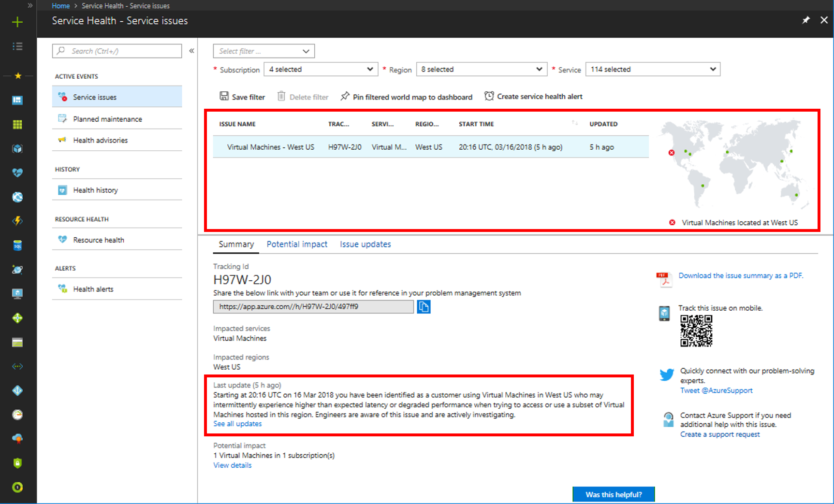Open the Tweet @AzureSupport link
This screenshot has width=834, height=504.
[716, 390]
